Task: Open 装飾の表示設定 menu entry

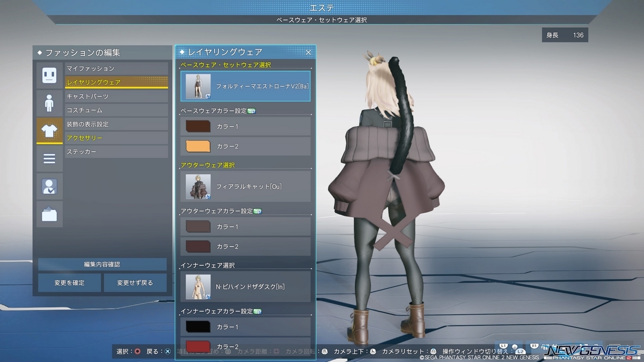Action: 116,124
